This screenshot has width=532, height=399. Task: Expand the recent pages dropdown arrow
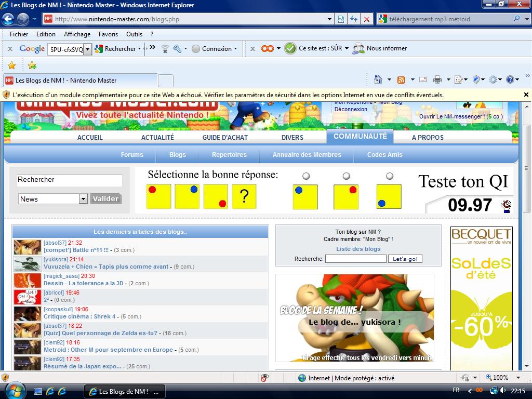(34, 19)
